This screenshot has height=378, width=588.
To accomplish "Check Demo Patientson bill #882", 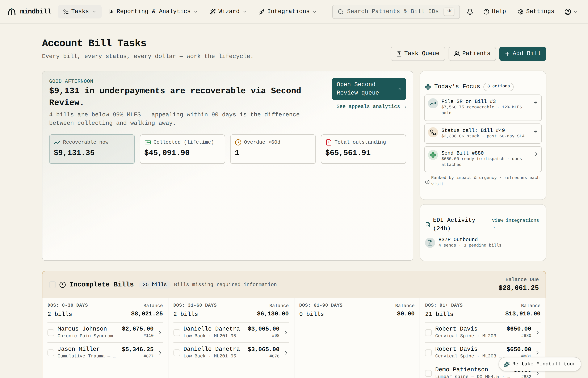I will click(x=428, y=373).
